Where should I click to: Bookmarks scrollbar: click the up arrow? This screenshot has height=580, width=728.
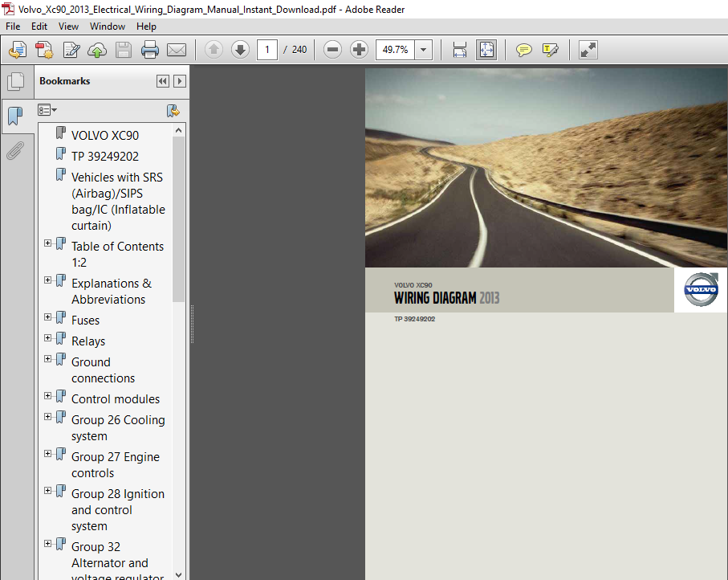pyautogui.click(x=178, y=131)
